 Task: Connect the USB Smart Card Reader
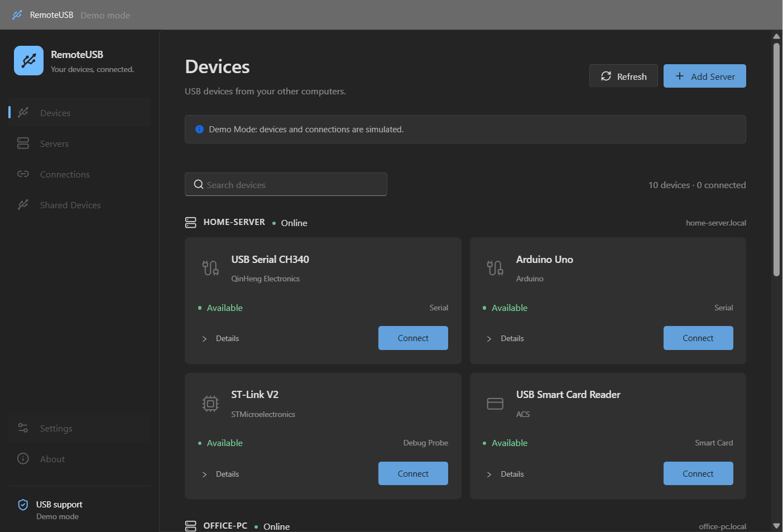(698, 473)
